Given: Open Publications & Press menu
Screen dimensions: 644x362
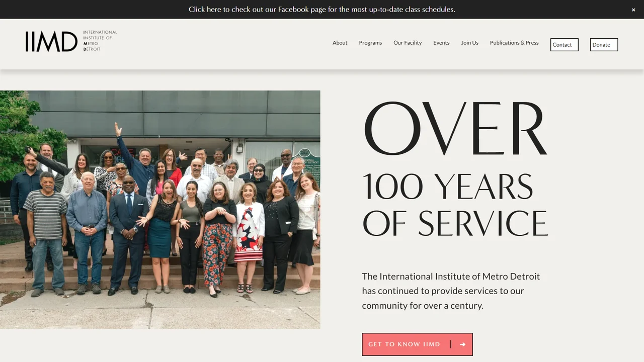Looking at the screenshot, I should (514, 43).
